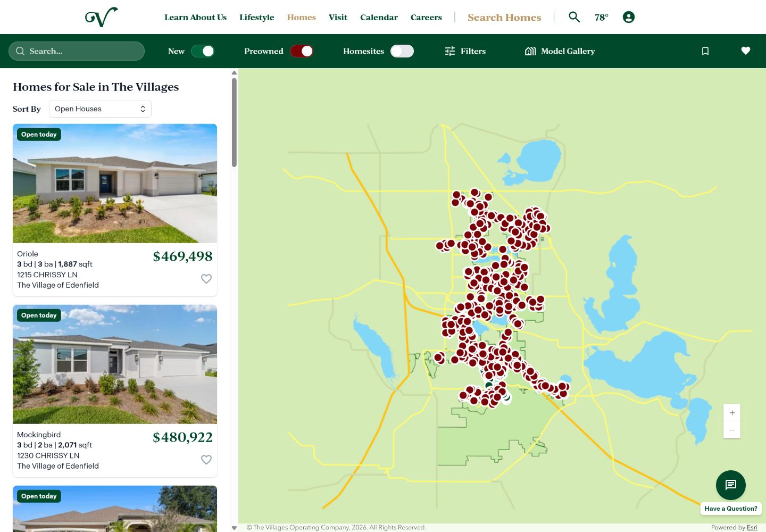The width and height of the screenshot is (766, 532).
Task: Click the listing panel scrollbar thumb
Action: pyautogui.click(x=234, y=122)
